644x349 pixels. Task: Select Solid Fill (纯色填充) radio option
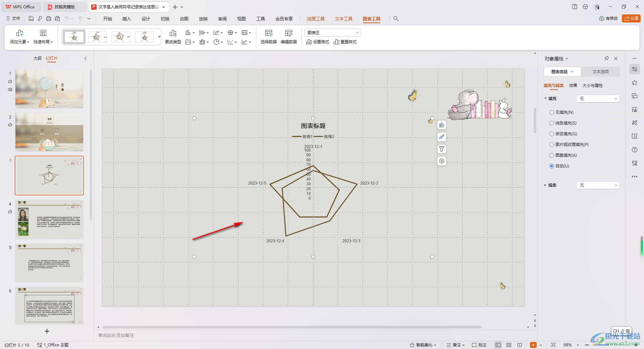click(x=552, y=123)
